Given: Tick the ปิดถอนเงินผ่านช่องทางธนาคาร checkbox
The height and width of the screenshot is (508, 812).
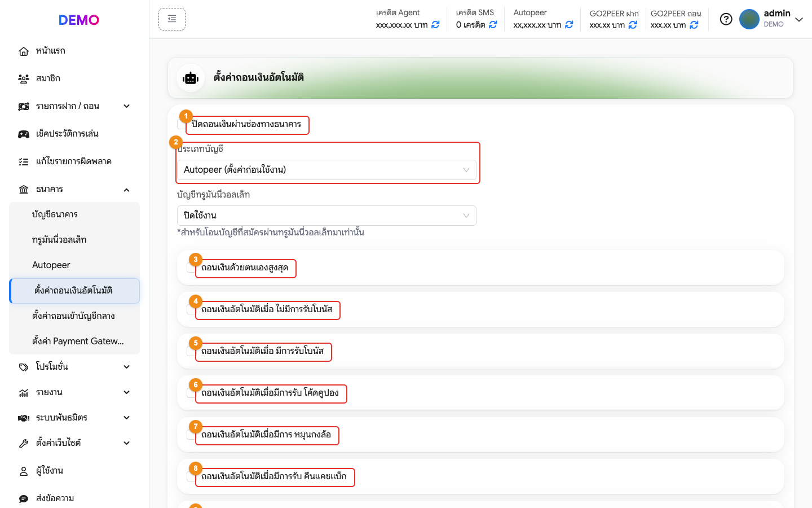Looking at the screenshot, I should point(182,124).
